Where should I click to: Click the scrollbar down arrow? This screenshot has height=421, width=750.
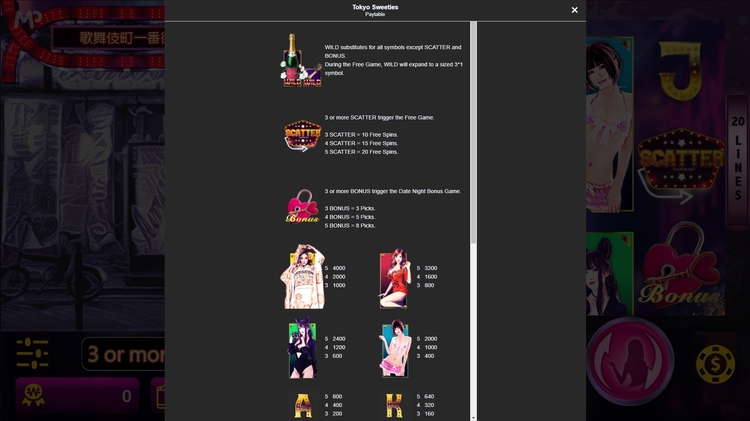(474, 417)
